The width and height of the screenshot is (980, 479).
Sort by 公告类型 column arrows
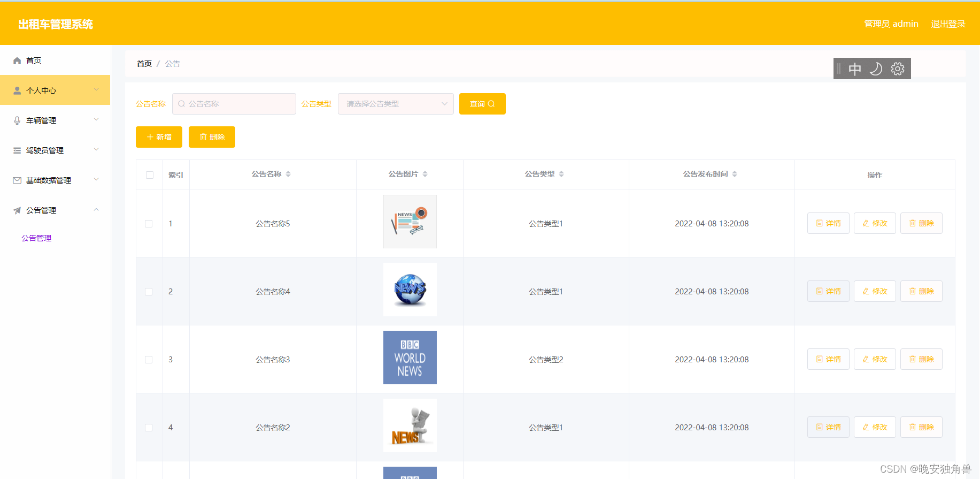[x=561, y=174]
